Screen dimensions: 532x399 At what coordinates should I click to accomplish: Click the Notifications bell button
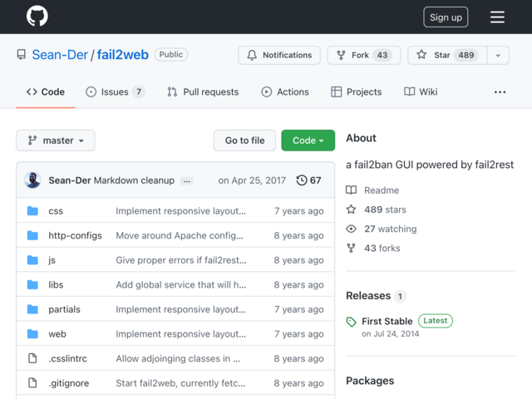point(278,55)
